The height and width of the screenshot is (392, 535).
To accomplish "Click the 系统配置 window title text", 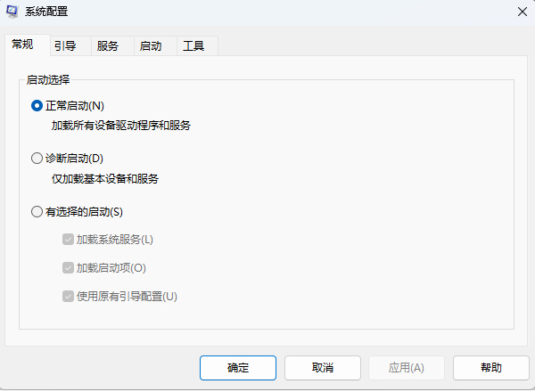I will coord(46,12).
